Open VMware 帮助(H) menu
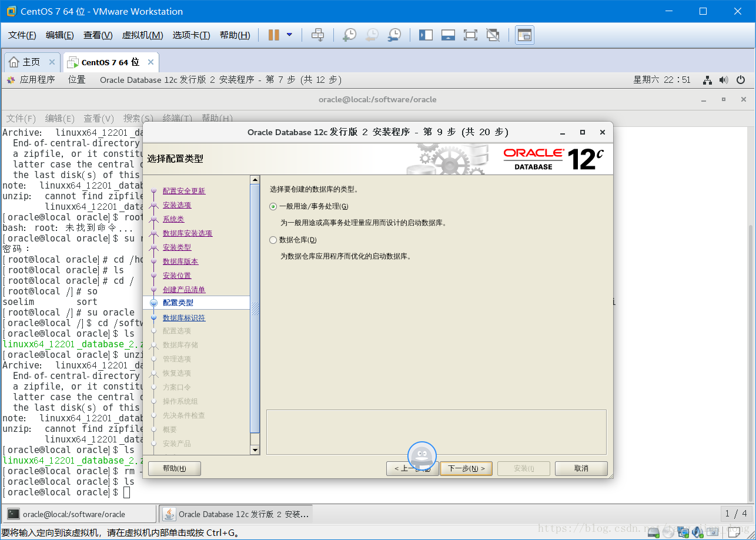This screenshot has width=756, height=540. 235,35
